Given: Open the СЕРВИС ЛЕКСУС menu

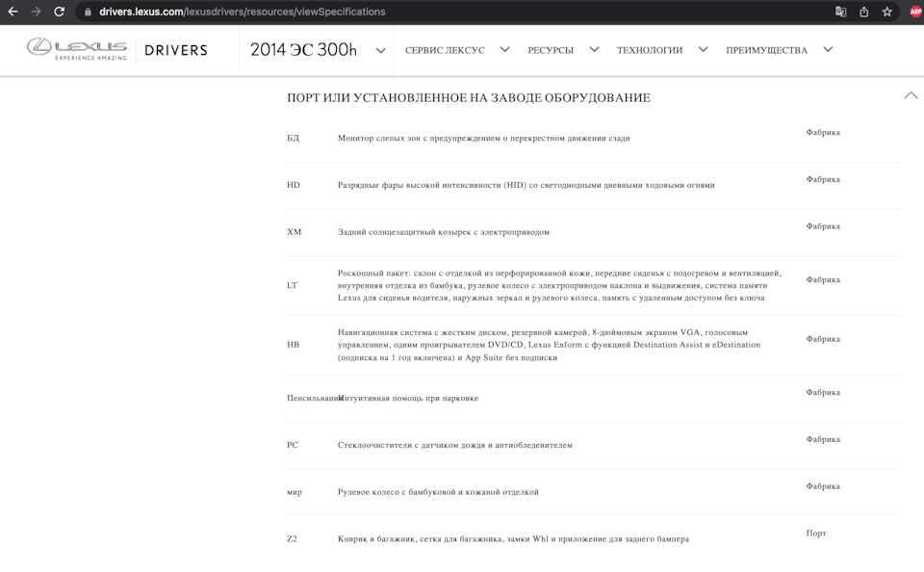Looking at the screenshot, I should click(445, 51).
